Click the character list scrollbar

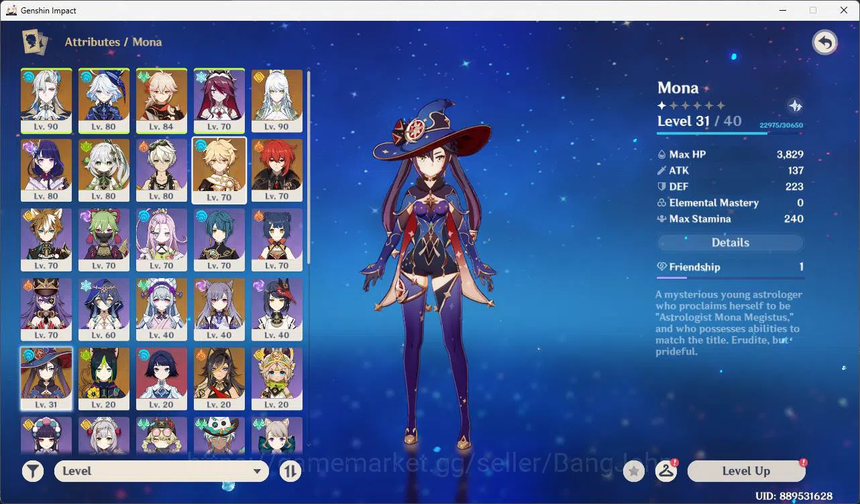(x=309, y=168)
